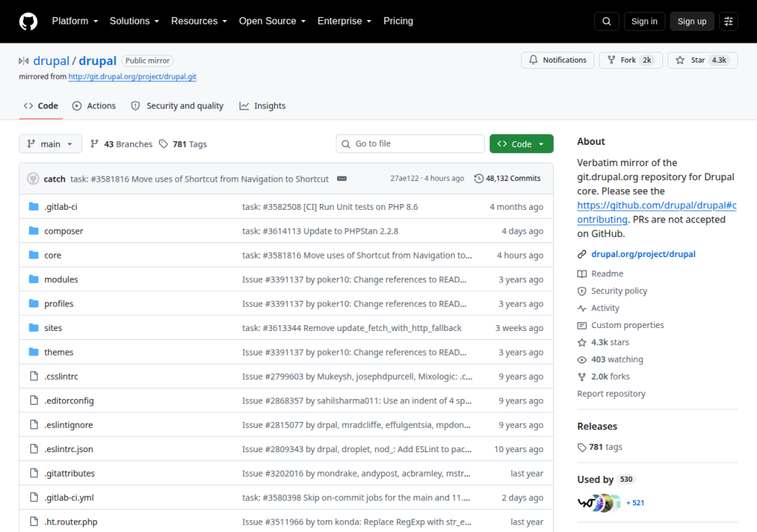Switch to the Actions tab
Viewport: 757px width, 532px height.
[94, 106]
